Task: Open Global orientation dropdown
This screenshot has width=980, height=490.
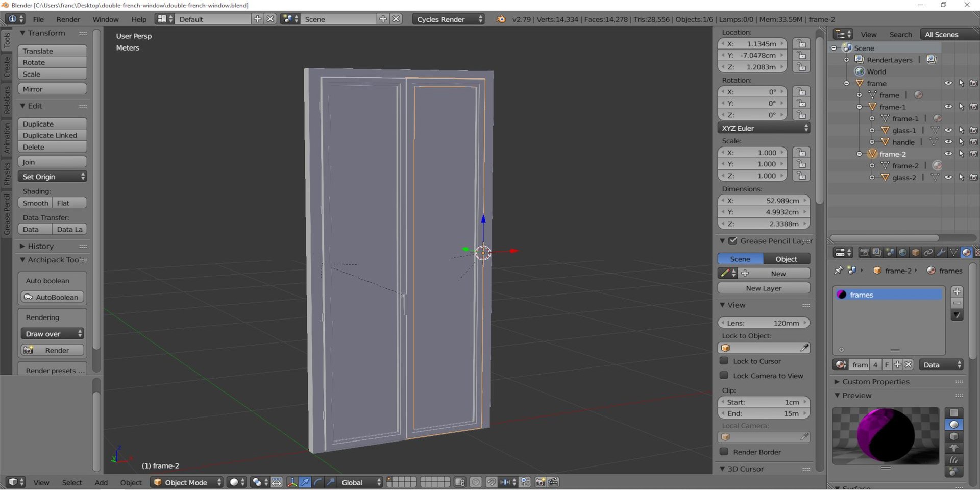Action: pyautogui.click(x=360, y=482)
